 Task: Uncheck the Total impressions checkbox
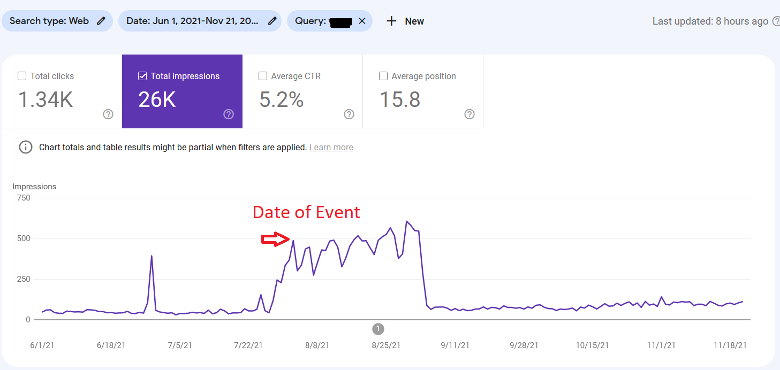(142, 76)
